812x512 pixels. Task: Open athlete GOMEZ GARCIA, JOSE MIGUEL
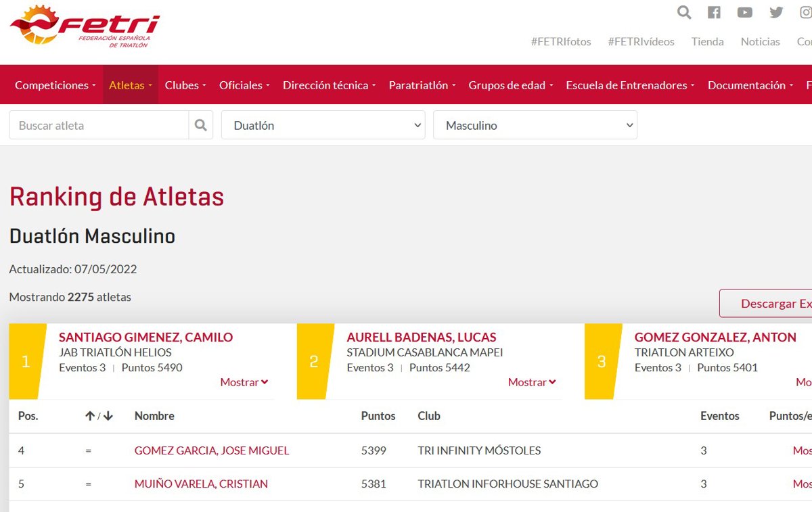pyautogui.click(x=212, y=450)
